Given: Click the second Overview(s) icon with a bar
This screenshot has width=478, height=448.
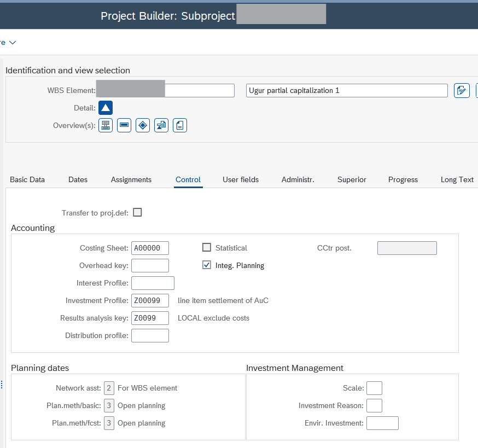Looking at the screenshot, I should [124, 125].
